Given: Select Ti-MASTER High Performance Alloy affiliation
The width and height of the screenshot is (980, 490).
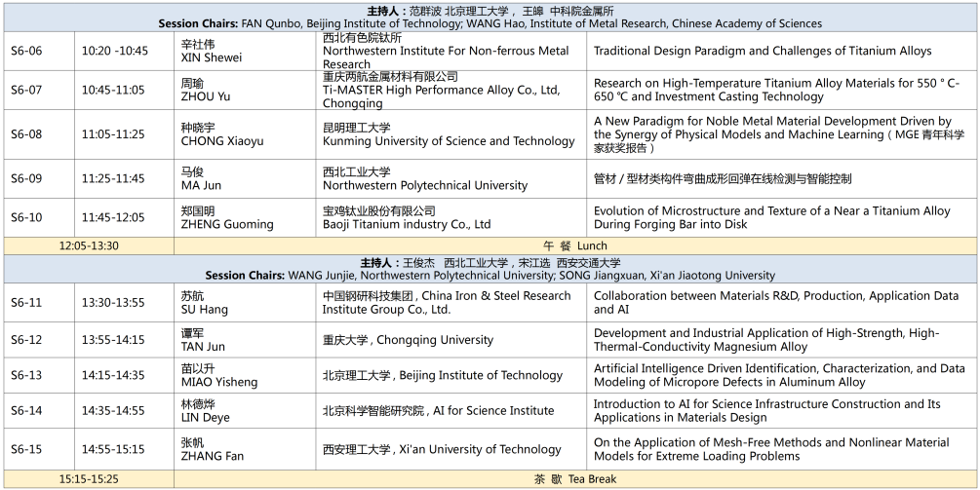Looking at the screenshot, I should point(441,90).
